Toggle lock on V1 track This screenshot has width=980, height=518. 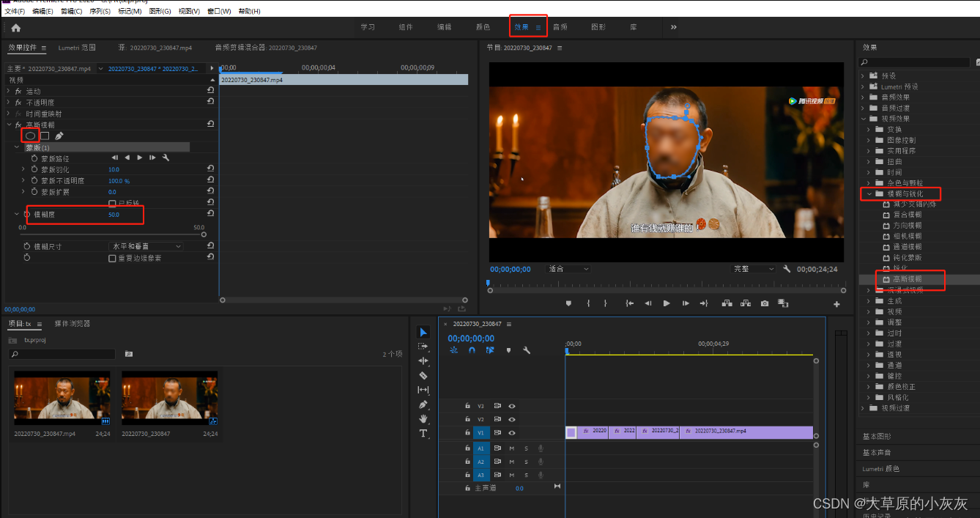pos(467,433)
